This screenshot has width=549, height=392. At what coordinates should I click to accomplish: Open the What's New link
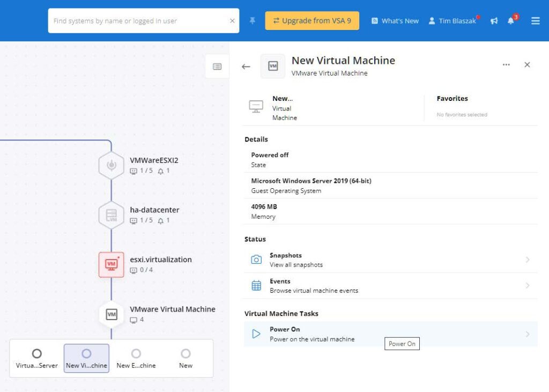395,21
